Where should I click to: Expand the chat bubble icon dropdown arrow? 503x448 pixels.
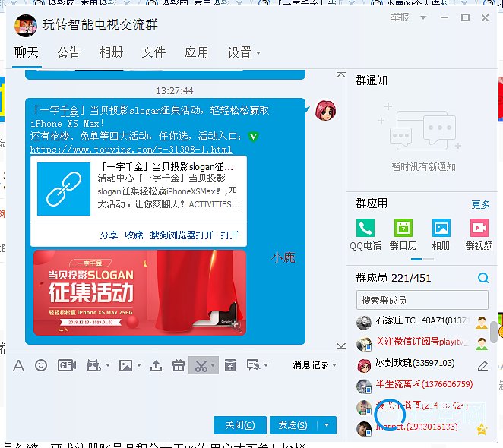(265, 365)
